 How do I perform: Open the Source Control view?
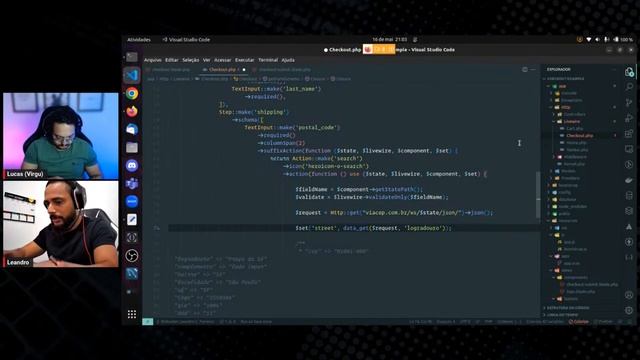pos(629,102)
